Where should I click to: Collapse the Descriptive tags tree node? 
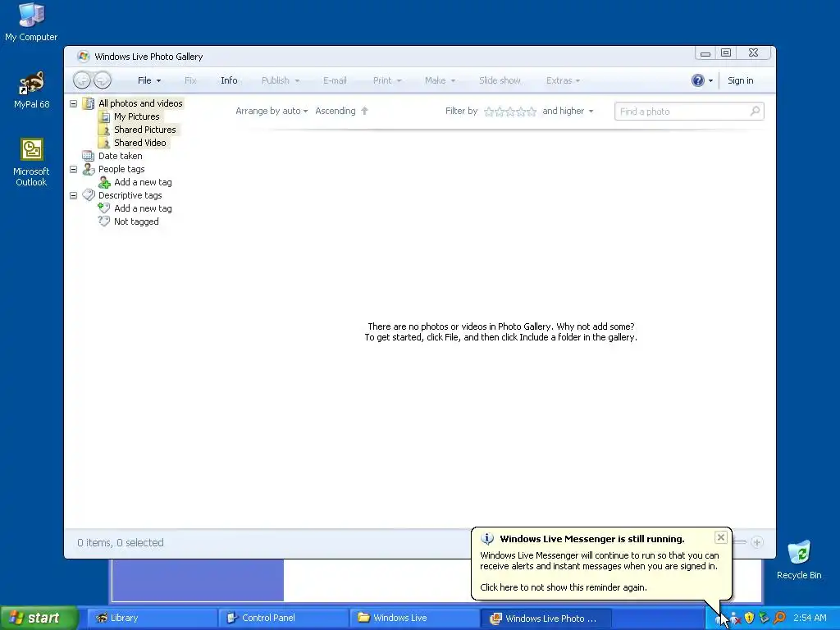coord(73,195)
